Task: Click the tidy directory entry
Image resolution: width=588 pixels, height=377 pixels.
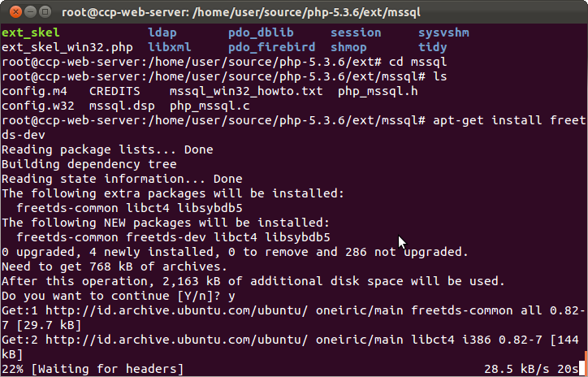Action: pyautogui.click(x=433, y=47)
